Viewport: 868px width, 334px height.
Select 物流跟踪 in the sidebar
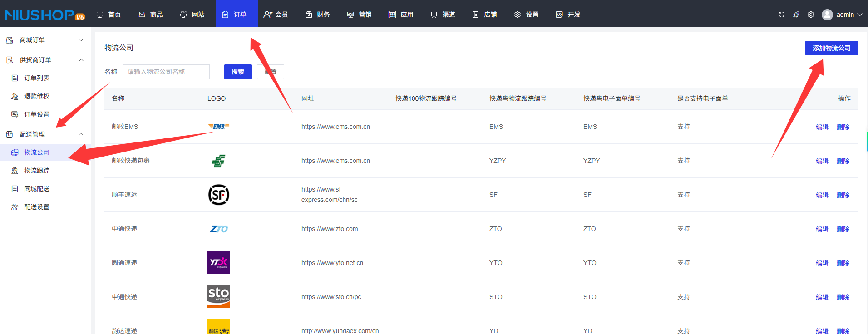[37, 171]
